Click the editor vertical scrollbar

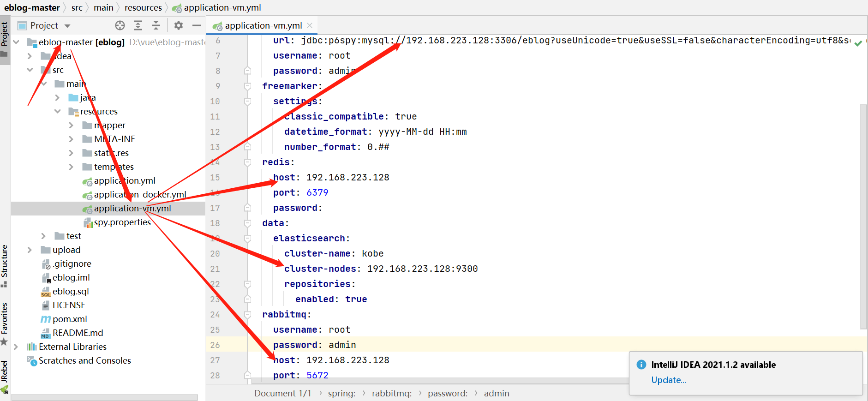click(x=864, y=216)
